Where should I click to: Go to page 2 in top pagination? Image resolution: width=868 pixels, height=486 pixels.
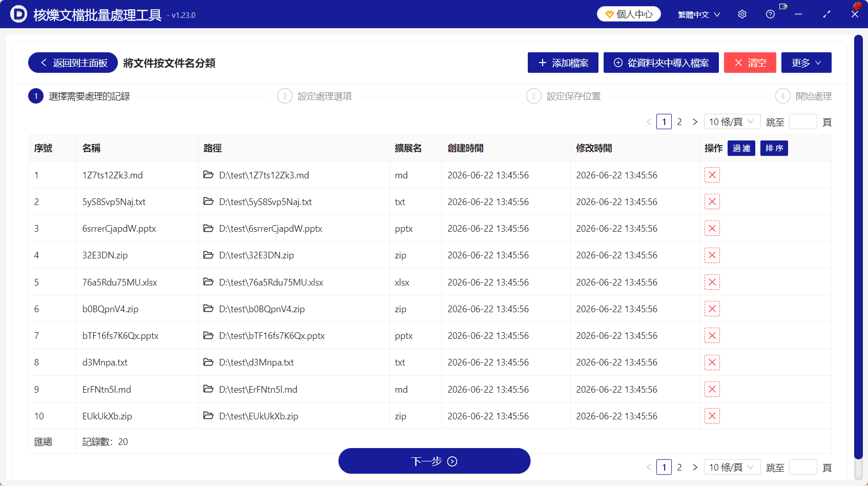[679, 122]
